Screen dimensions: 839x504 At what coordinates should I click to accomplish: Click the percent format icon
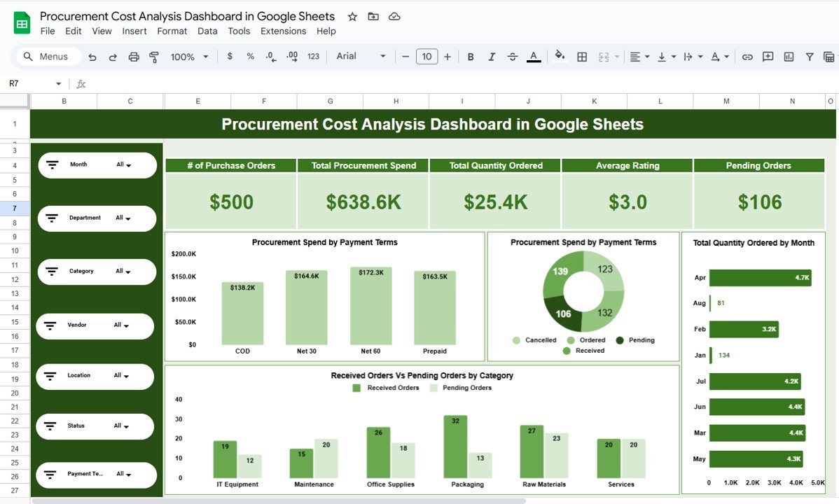click(250, 57)
